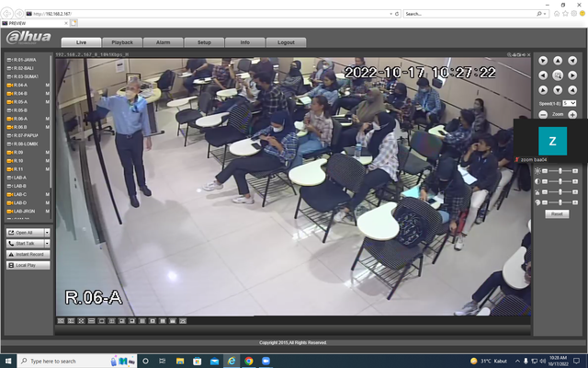Image resolution: width=588 pixels, height=368 pixels.
Task: Open stream type M for R.11
Action: click(x=47, y=169)
